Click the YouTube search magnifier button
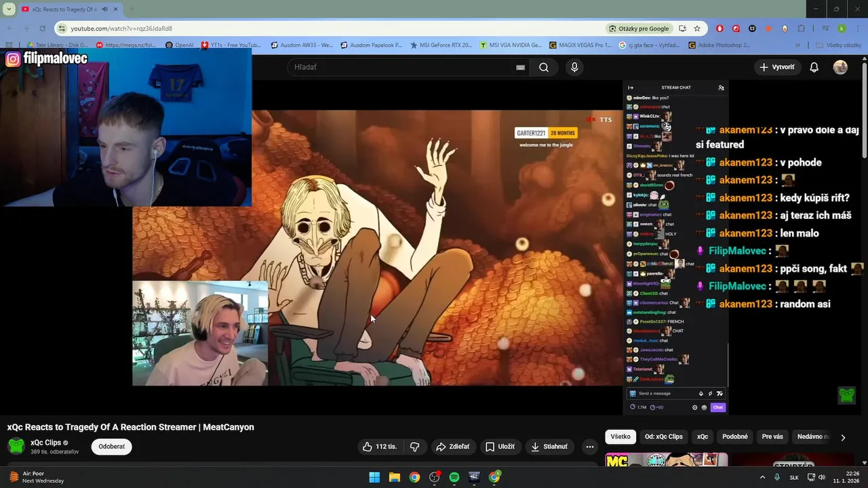The image size is (868, 488). point(544,67)
